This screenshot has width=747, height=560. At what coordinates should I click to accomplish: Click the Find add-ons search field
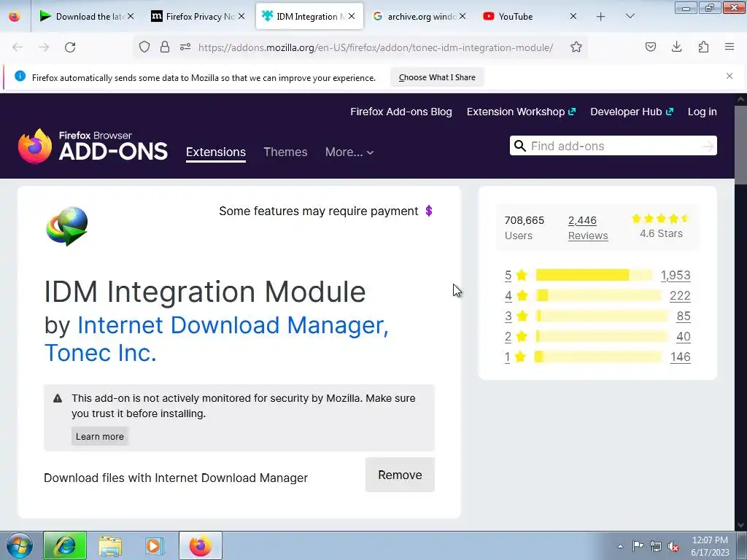coord(614,146)
